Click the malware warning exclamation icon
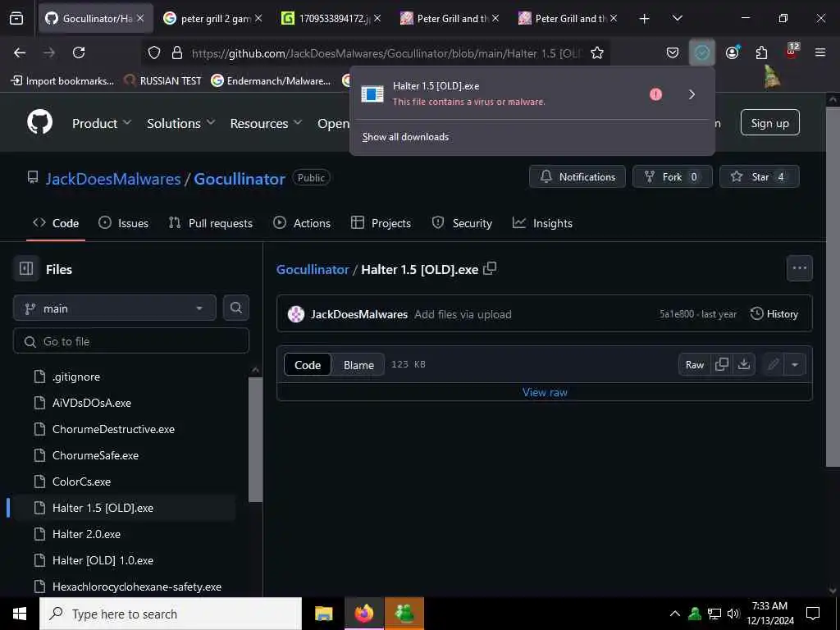The image size is (840, 630). (x=655, y=94)
